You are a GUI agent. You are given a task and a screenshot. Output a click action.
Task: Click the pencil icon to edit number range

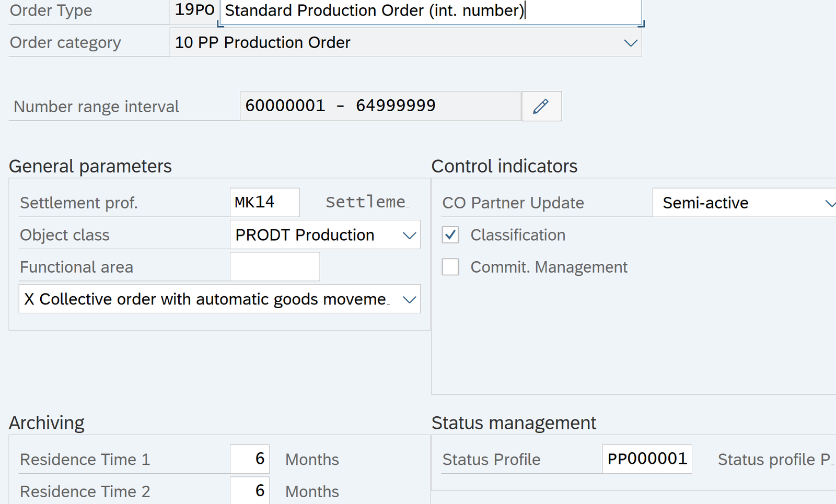pos(541,107)
